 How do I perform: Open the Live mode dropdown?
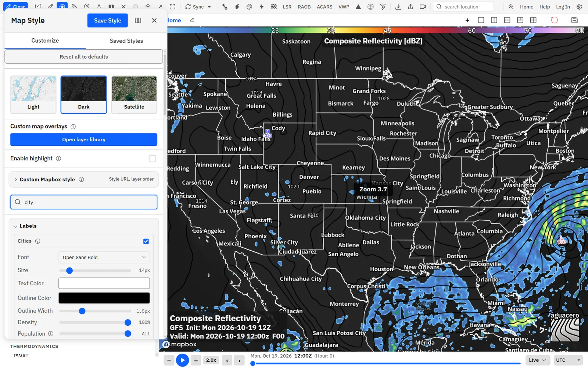(537, 360)
